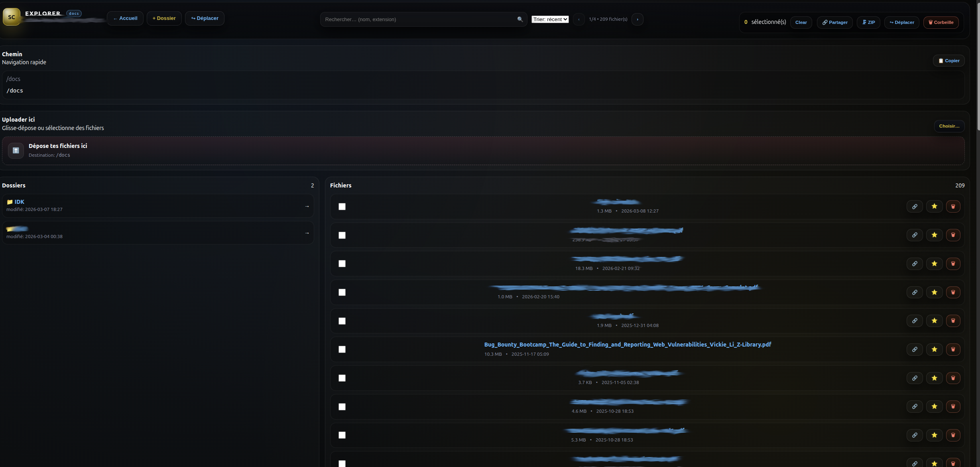The image size is (980, 467).
Task: Click the search magnifier icon
Action: 520,19
